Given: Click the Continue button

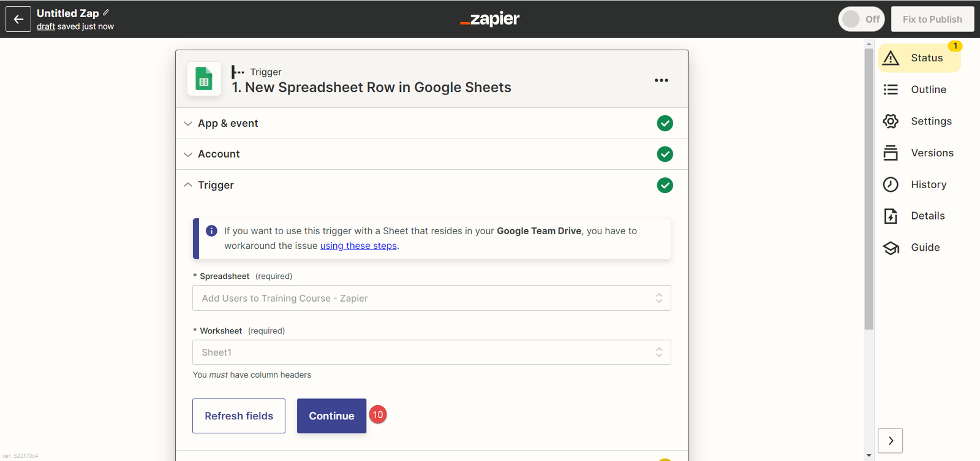Looking at the screenshot, I should tap(331, 416).
